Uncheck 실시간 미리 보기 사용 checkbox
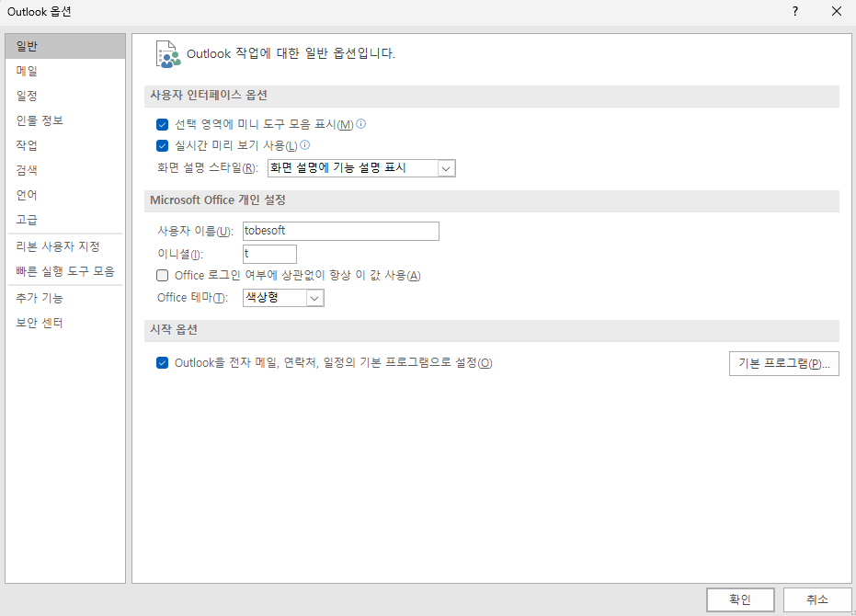The width and height of the screenshot is (856, 616). [162, 145]
